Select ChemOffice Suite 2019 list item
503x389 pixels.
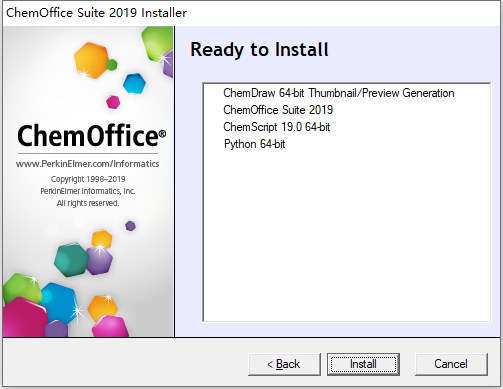click(x=278, y=110)
